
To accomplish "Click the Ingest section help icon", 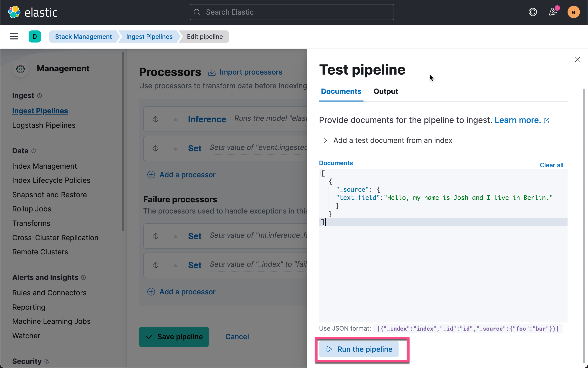I will [40, 96].
